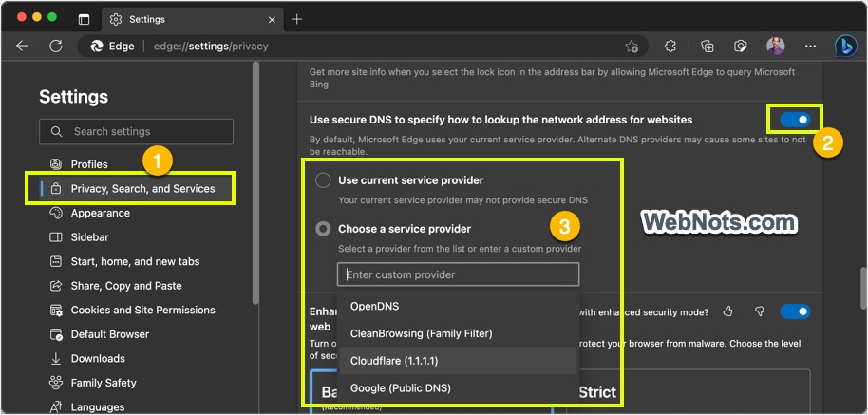868x415 pixels.
Task: Choose OpenDNS from the provider list
Action: pos(457,306)
